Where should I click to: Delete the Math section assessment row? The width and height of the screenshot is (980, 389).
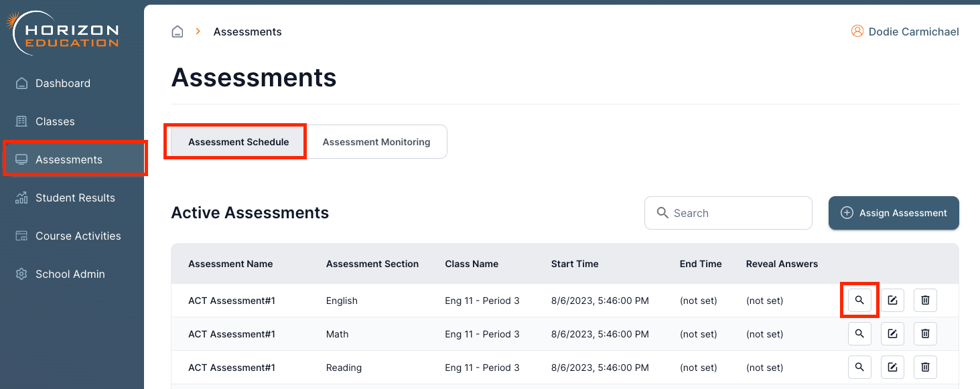[x=925, y=333]
